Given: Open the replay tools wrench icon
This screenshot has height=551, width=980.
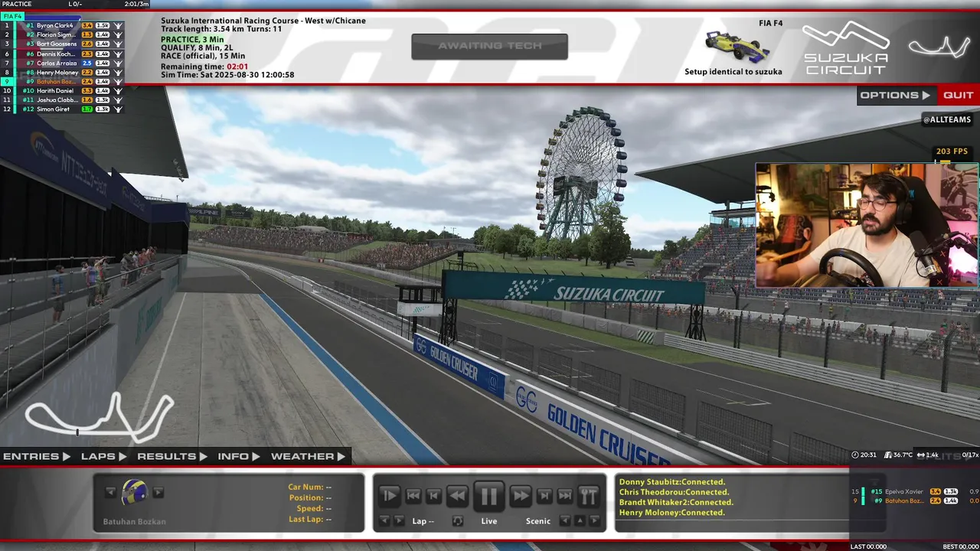Looking at the screenshot, I should tap(588, 496).
